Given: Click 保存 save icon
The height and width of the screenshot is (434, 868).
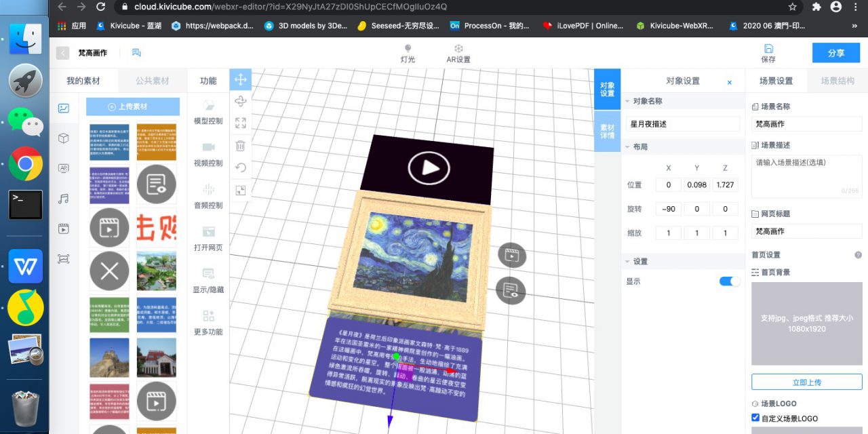Looking at the screenshot, I should (x=768, y=54).
